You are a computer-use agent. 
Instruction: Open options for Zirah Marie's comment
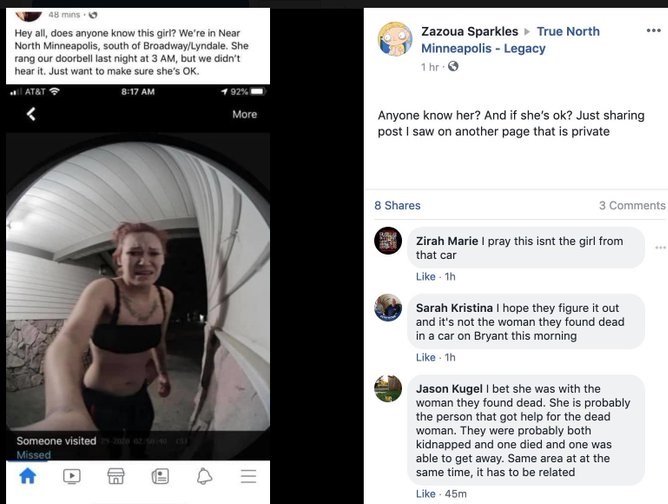coord(659,247)
